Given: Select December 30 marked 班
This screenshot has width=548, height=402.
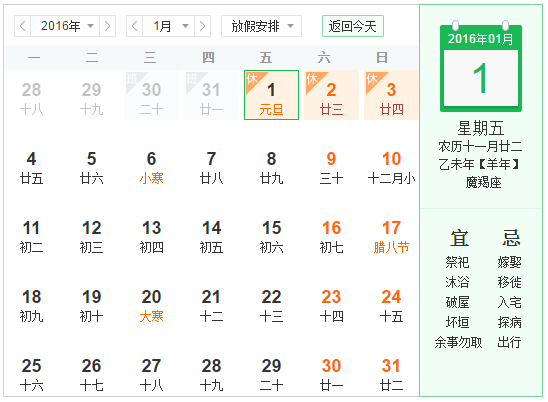Looking at the screenshot, I should [151, 95].
